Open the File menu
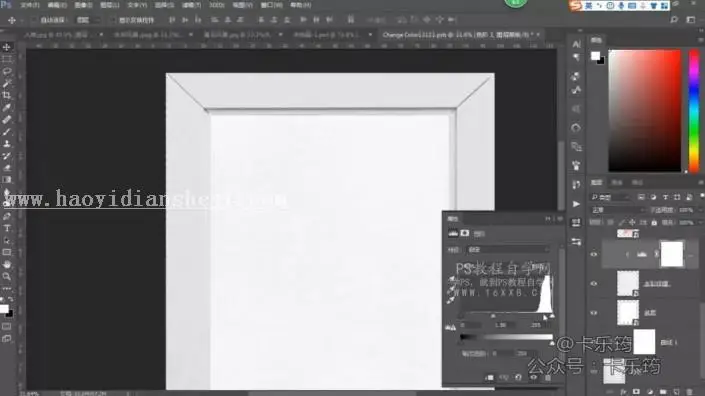Screen dimensions: 705x396 coord(30,5)
